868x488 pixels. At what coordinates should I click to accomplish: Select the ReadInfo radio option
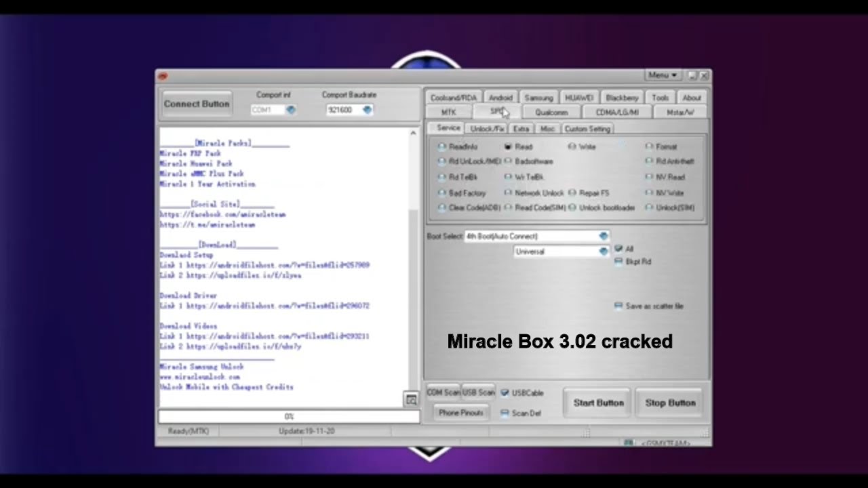click(x=459, y=146)
